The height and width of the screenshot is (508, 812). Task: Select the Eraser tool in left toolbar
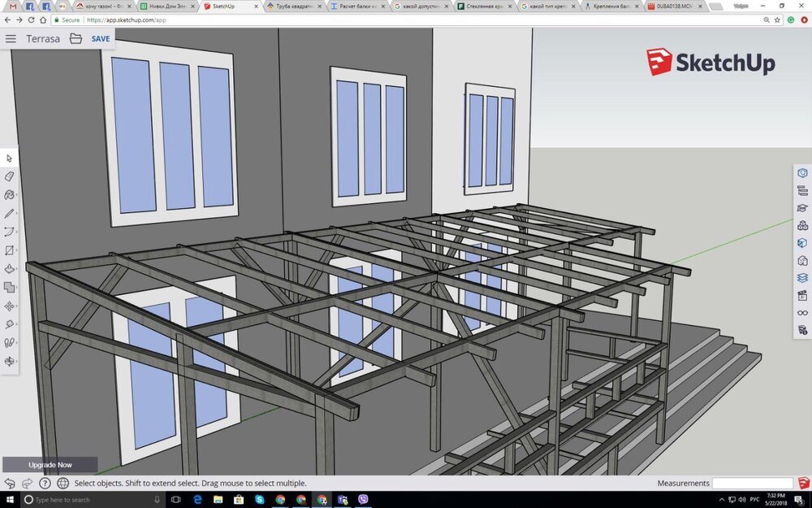click(x=10, y=176)
